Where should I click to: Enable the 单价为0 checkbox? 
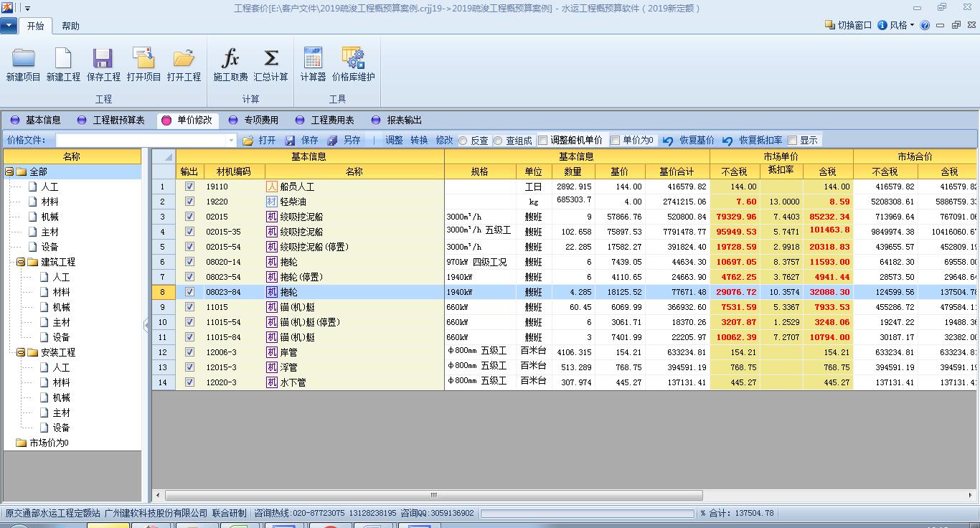point(615,141)
